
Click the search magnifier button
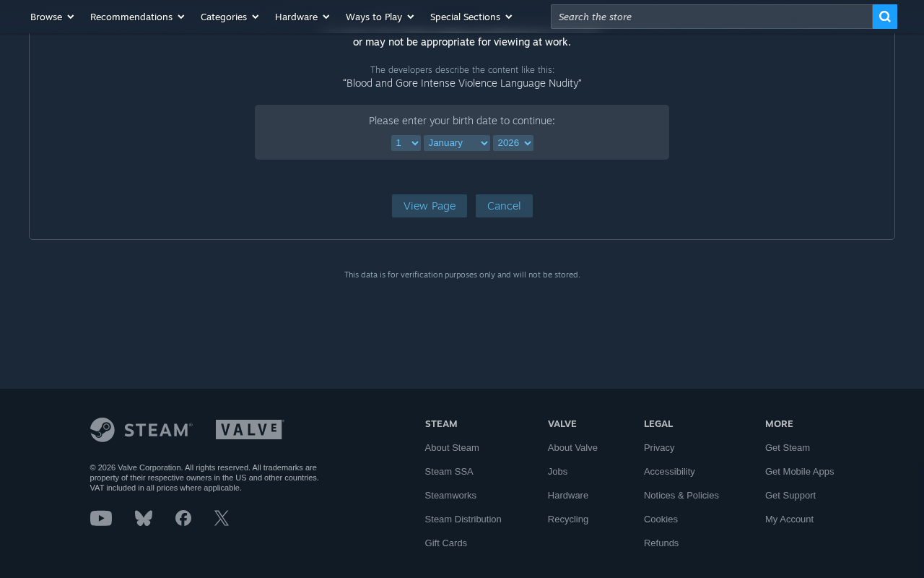click(x=884, y=17)
